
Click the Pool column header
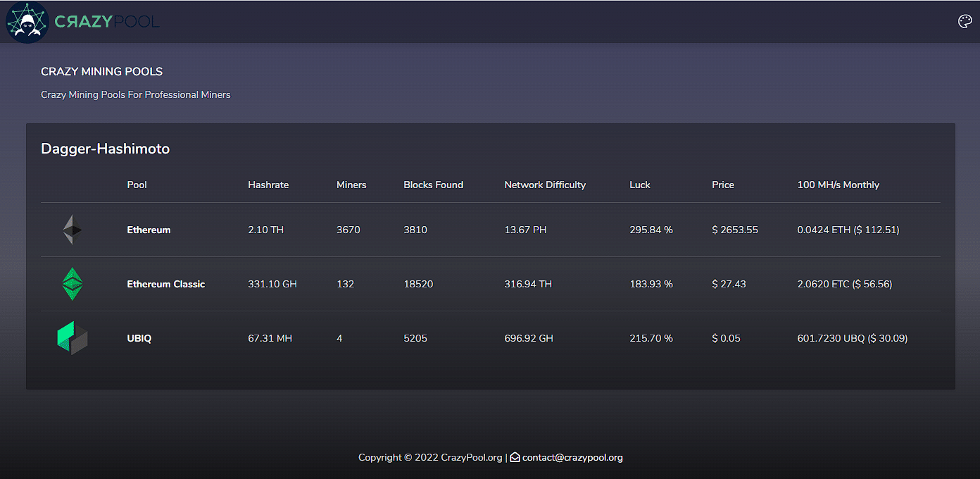point(137,185)
